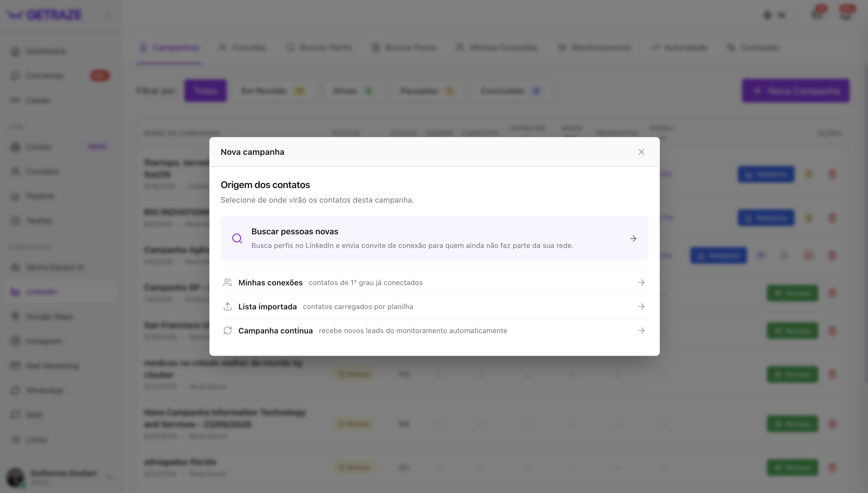The image size is (868, 493).
Task: Select the Campanhas tab in background
Action: [169, 47]
